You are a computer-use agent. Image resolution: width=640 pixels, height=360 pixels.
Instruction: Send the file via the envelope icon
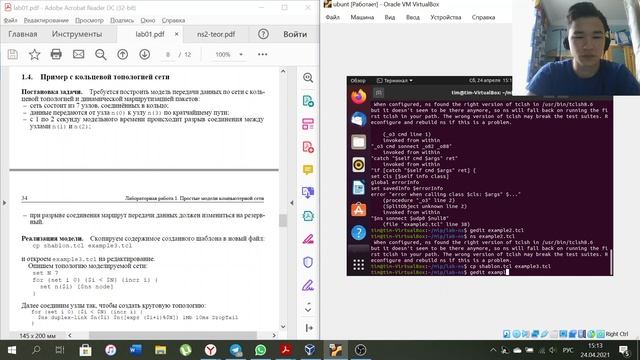click(78, 54)
